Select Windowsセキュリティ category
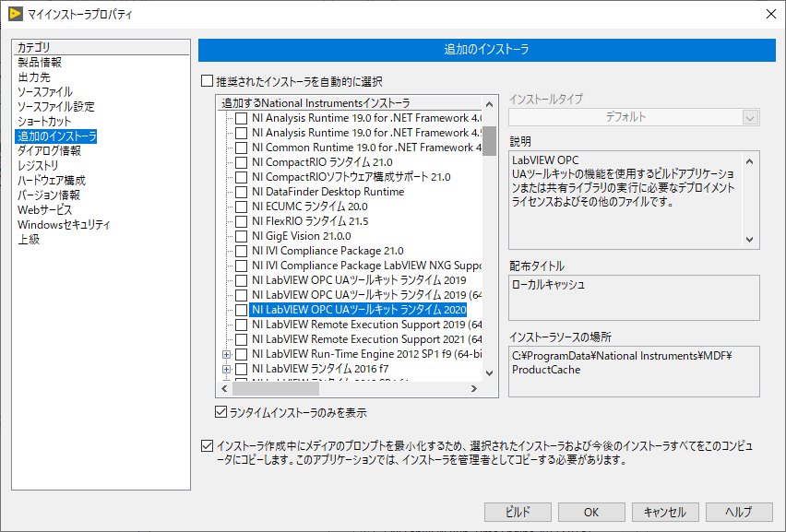This screenshot has width=786, height=532. pos(64,224)
